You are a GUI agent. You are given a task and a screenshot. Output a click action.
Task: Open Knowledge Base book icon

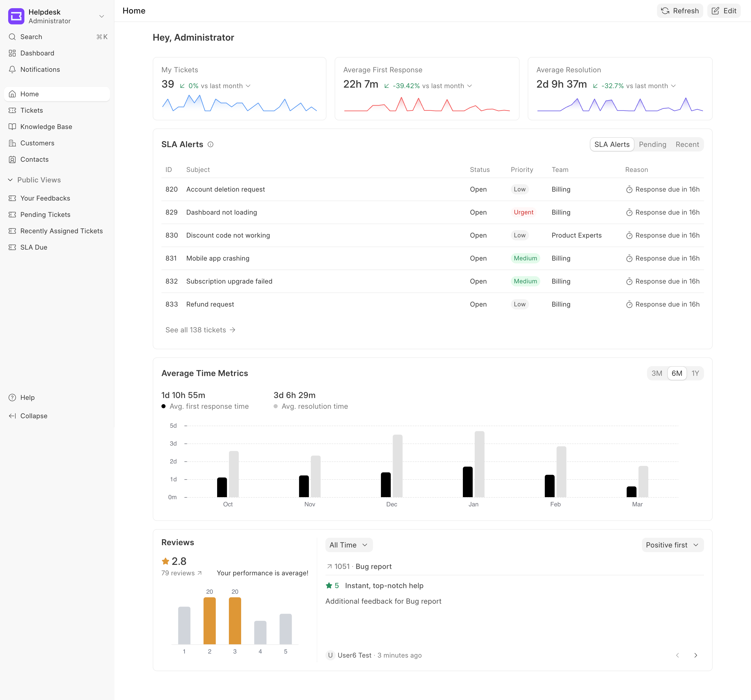(13, 126)
